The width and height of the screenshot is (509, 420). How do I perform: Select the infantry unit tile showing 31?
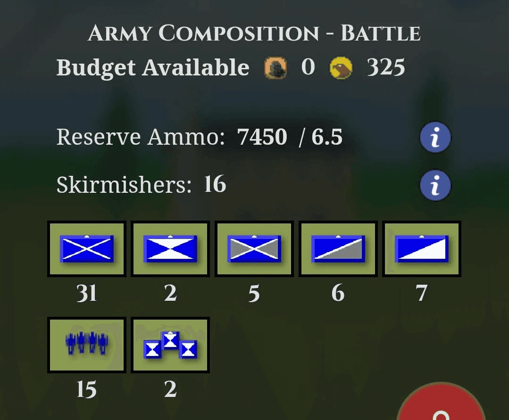coord(87,249)
